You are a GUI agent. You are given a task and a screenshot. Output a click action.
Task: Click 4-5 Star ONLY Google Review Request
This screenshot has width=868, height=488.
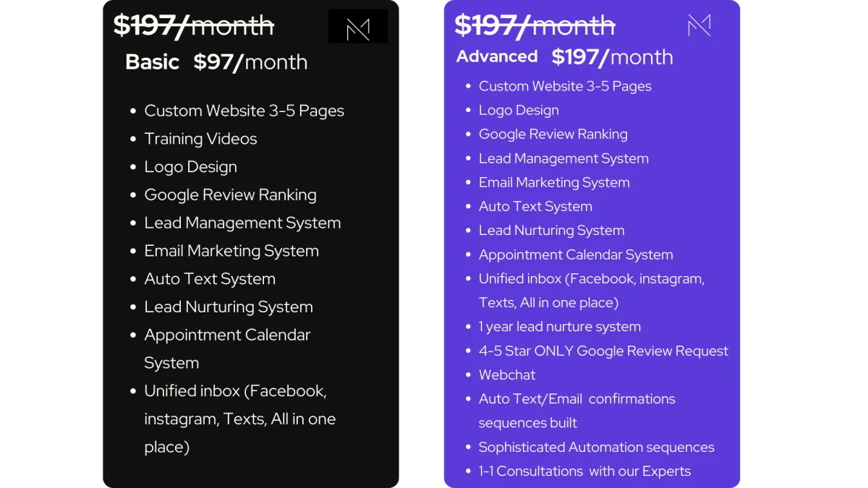click(x=603, y=351)
